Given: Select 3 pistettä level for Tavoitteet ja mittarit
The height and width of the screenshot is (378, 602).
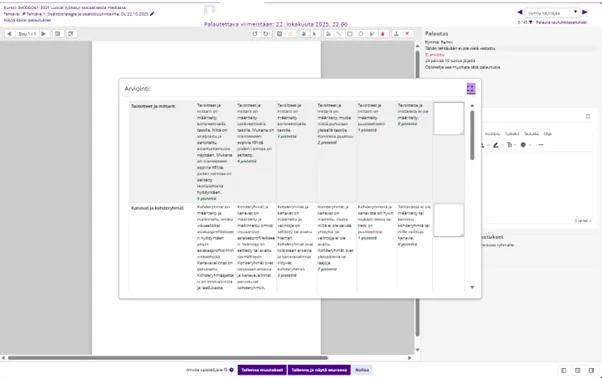Looking at the screenshot, I should click(296, 152).
